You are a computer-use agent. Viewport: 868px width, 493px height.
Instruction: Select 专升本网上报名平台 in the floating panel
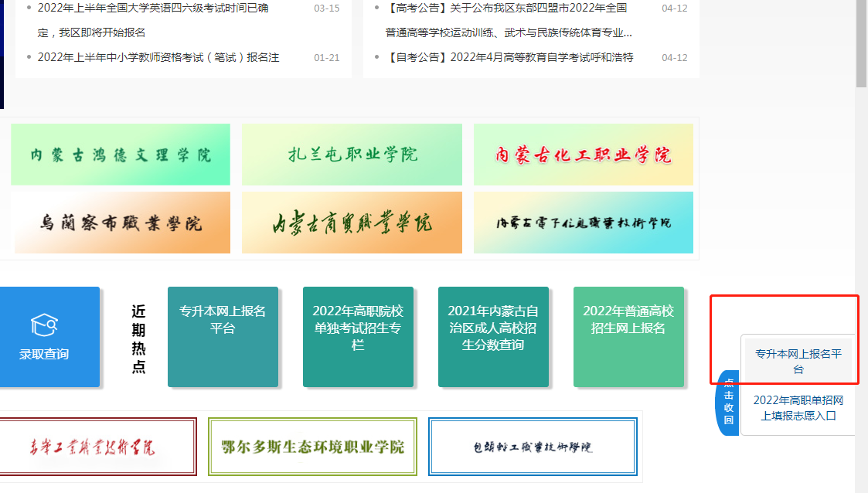coord(799,360)
